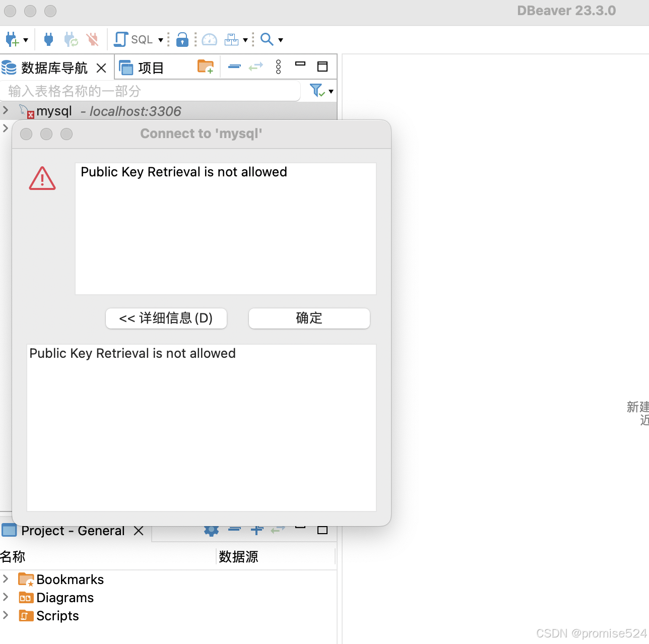Image resolution: width=649 pixels, height=644 pixels.
Task: Open the New Connection dropdown arrow
Action: pos(26,40)
